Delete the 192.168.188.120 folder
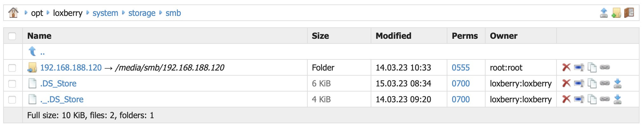The height and width of the screenshot is (129, 644). click(x=566, y=67)
